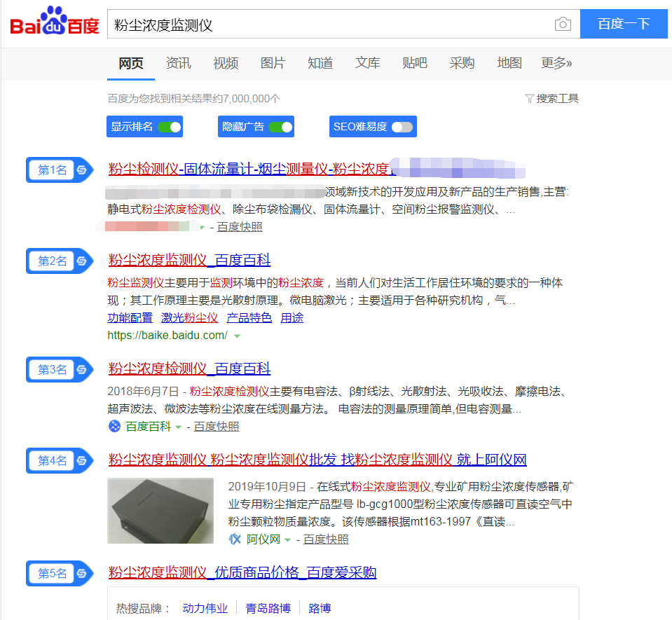Click 百度百科 source name under third result
This screenshot has height=620, width=672.
(149, 427)
